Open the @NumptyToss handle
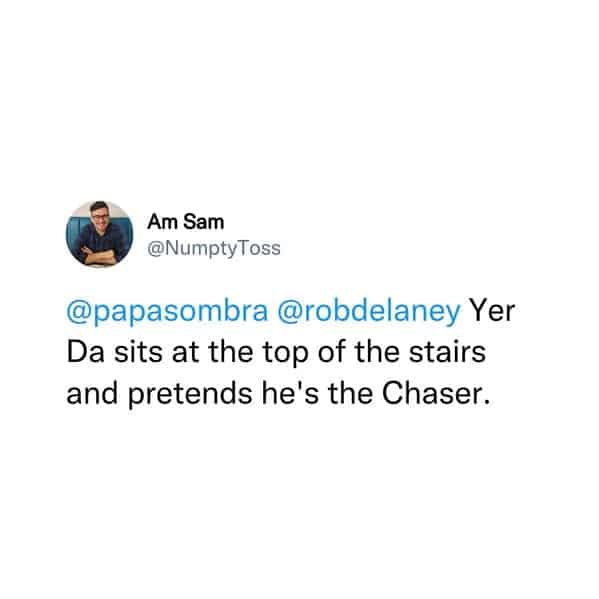Image resolution: width=599 pixels, height=599 pixels. 214,249
